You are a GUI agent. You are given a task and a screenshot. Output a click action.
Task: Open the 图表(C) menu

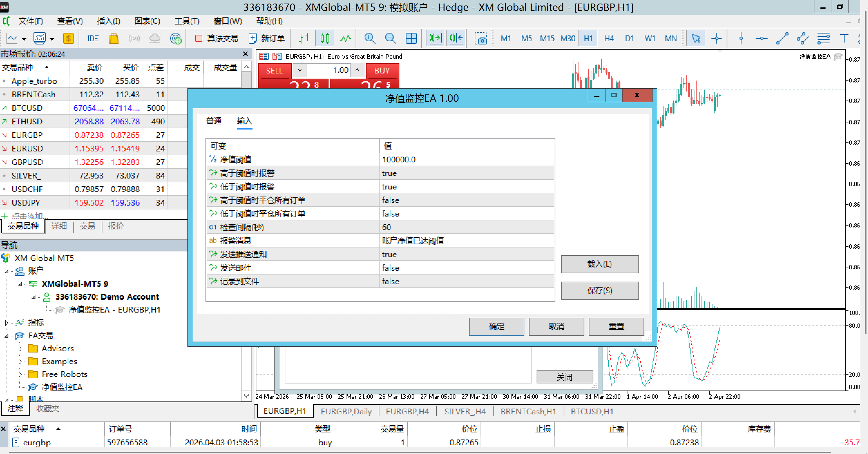147,21
